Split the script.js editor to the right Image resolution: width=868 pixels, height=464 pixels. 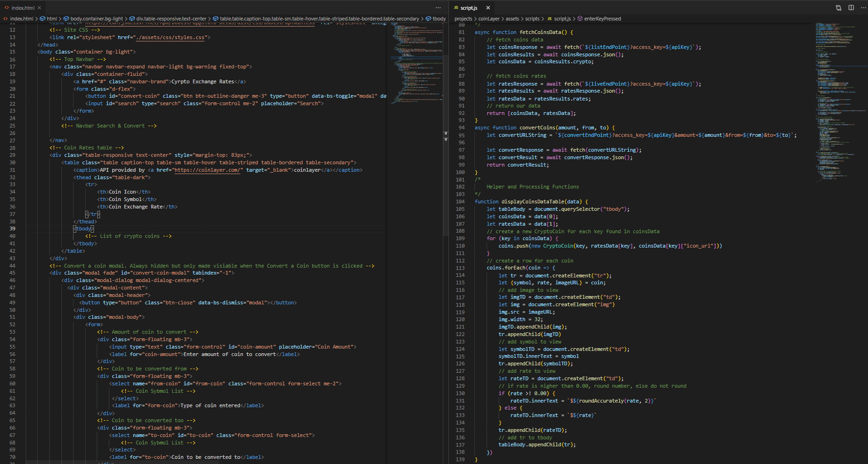(x=851, y=8)
